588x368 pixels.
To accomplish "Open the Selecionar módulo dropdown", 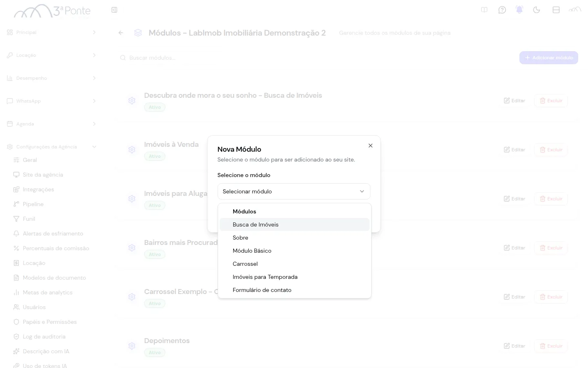I will (x=294, y=191).
